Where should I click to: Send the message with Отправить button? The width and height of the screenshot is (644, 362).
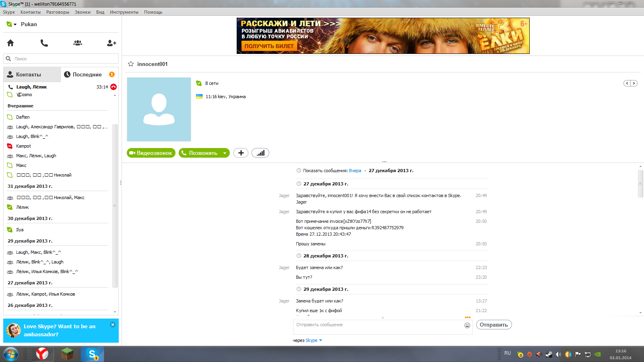point(494,325)
